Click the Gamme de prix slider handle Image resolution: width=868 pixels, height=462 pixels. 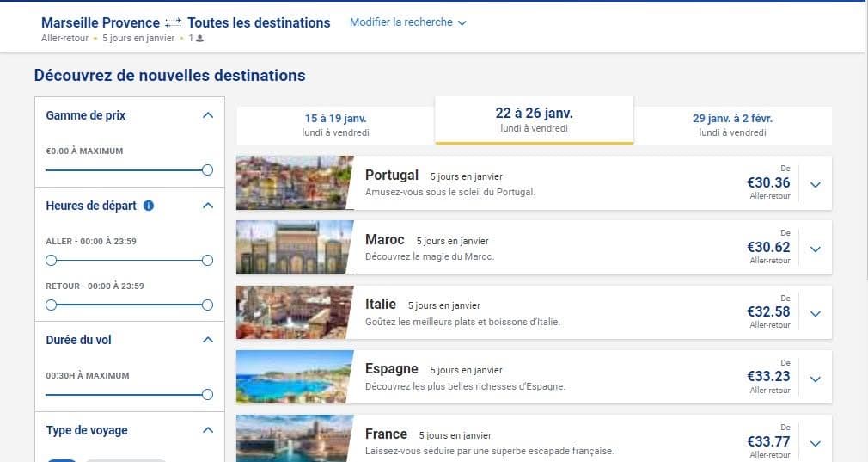207,170
